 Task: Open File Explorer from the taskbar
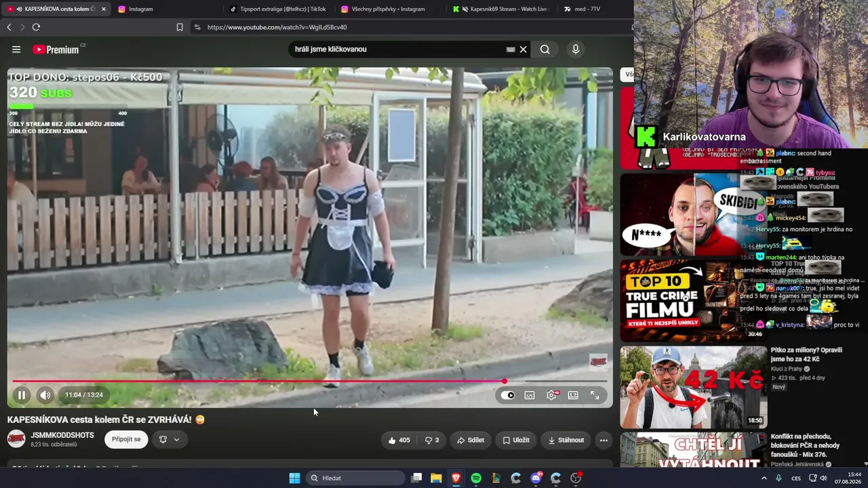436,478
